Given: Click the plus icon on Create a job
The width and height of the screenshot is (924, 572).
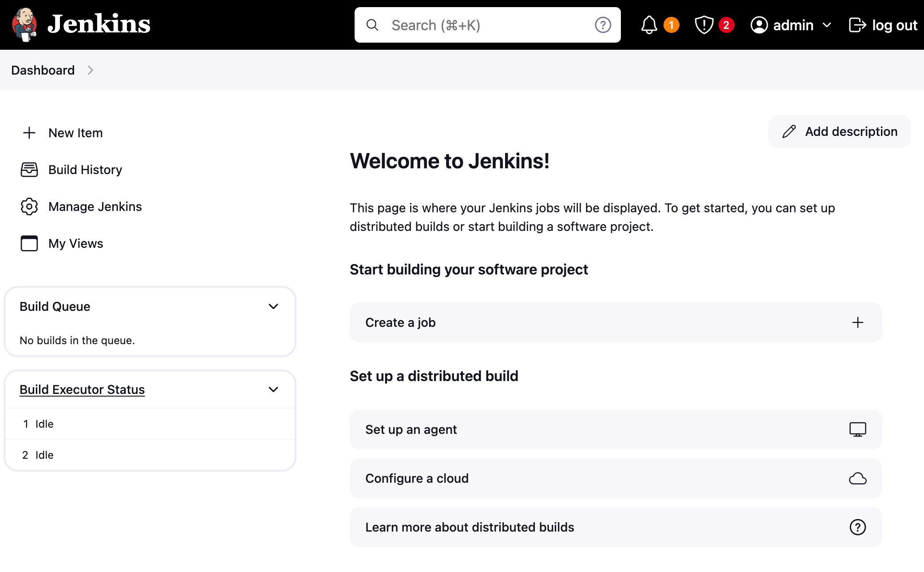Looking at the screenshot, I should [858, 322].
